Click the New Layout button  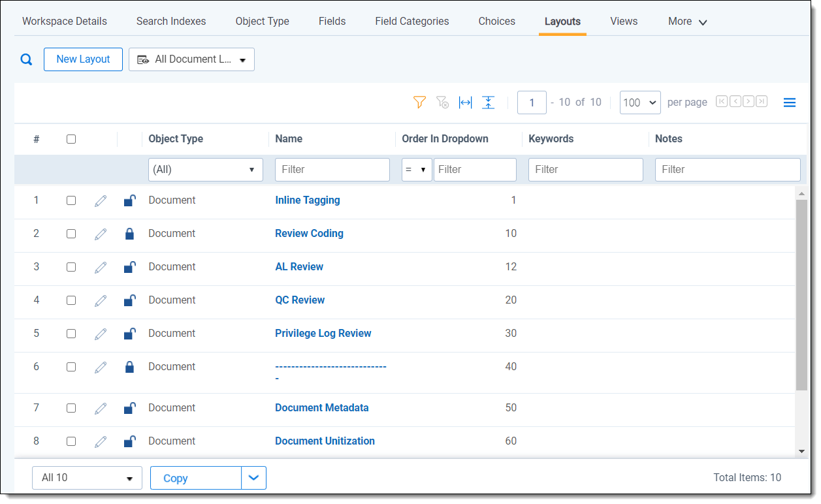pyautogui.click(x=83, y=59)
